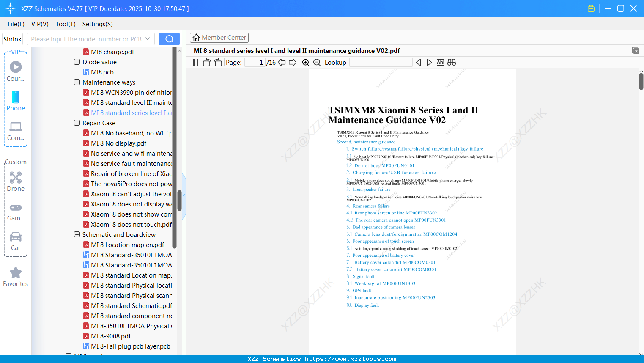Open the 'GPS fault' contents entry

[362, 291]
